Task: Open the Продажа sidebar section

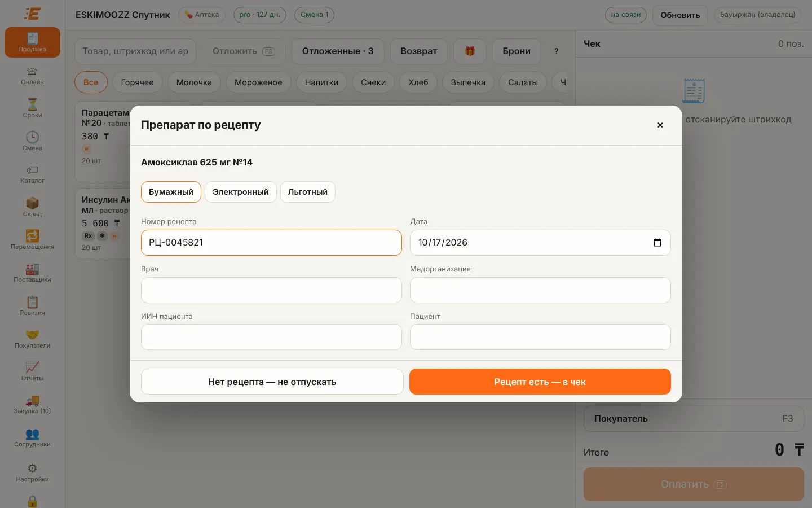Action: [x=32, y=42]
